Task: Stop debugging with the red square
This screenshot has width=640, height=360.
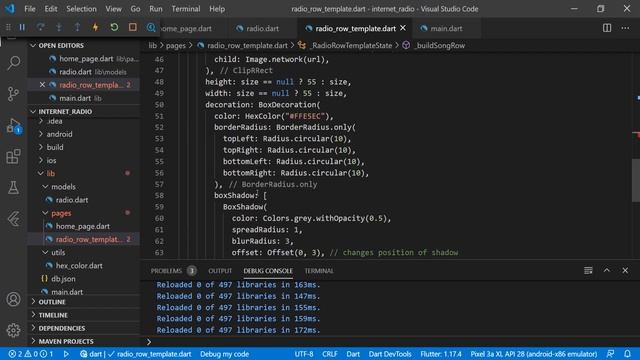Action: (x=133, y=27)
